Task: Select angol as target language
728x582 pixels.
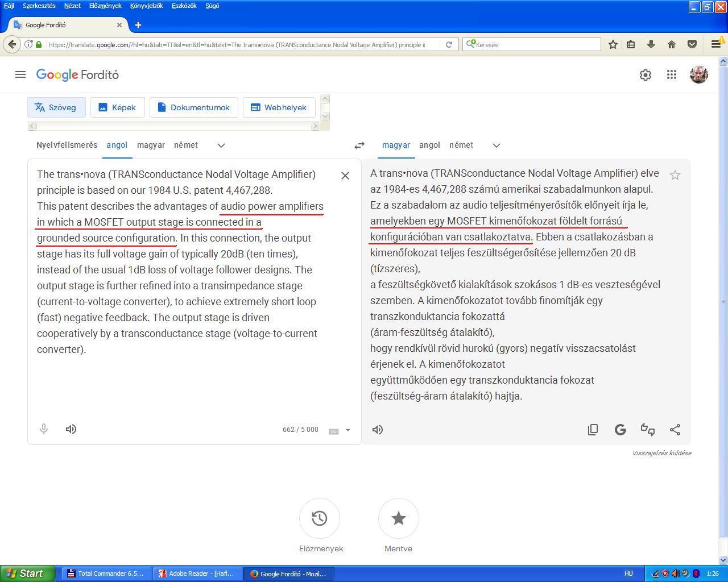Action: [x=429, y=145]
